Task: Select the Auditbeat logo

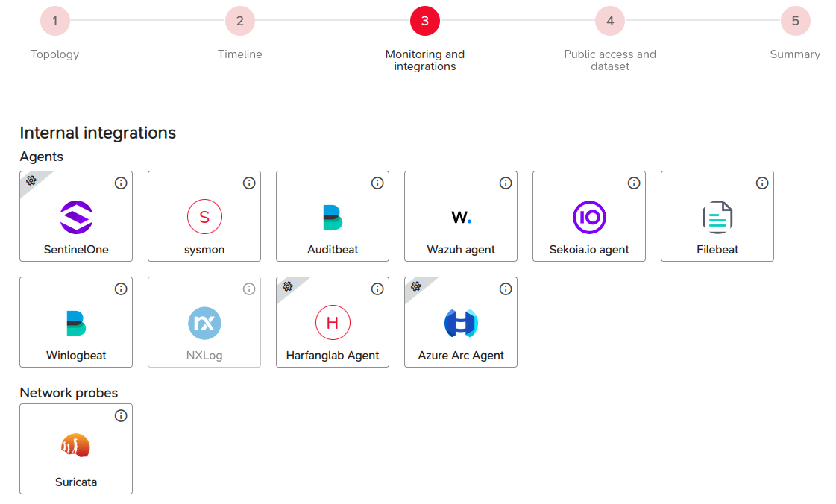Action: (x=333, y=217)
